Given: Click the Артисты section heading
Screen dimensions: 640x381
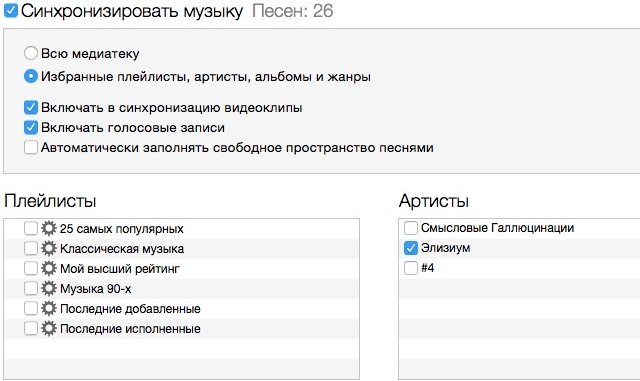Looking at the screenshot, I should (x=434, y=201).
